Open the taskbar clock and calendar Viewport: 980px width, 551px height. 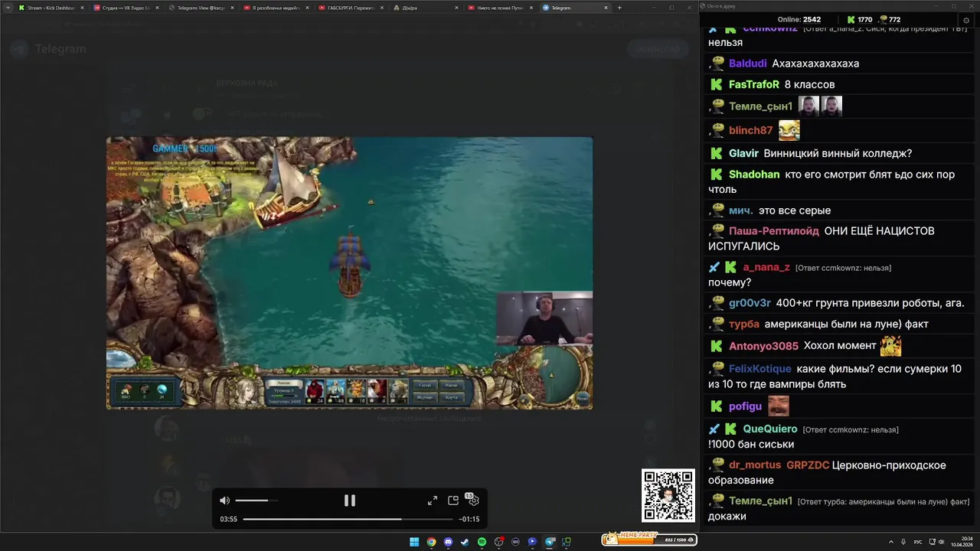point(962,542)
